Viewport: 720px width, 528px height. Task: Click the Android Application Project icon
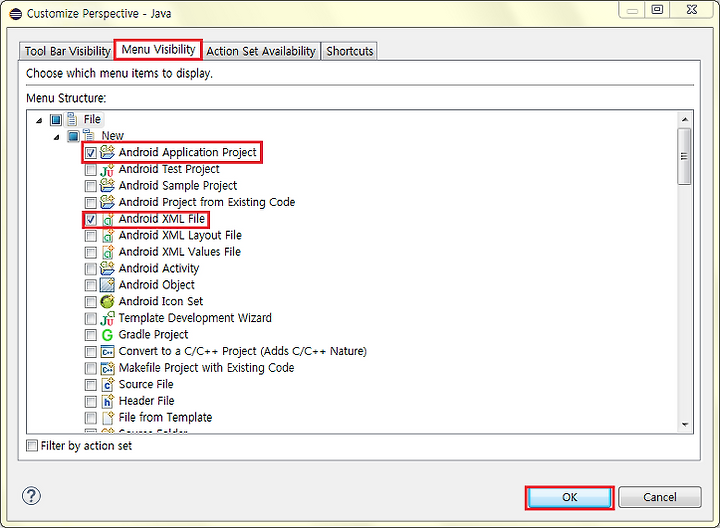pos(107,152)
